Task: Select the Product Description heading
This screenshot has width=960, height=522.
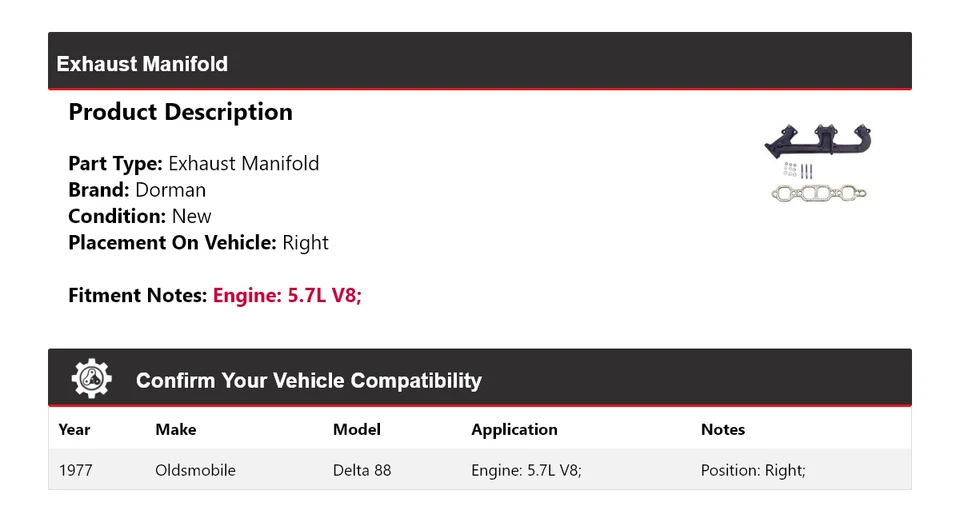Action: (180, 112)
